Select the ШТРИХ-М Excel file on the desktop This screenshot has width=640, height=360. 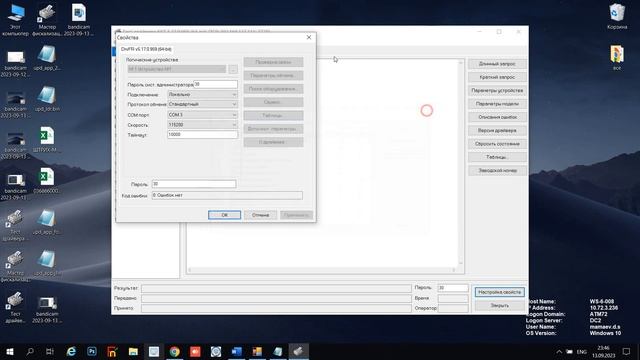point(47,140)
